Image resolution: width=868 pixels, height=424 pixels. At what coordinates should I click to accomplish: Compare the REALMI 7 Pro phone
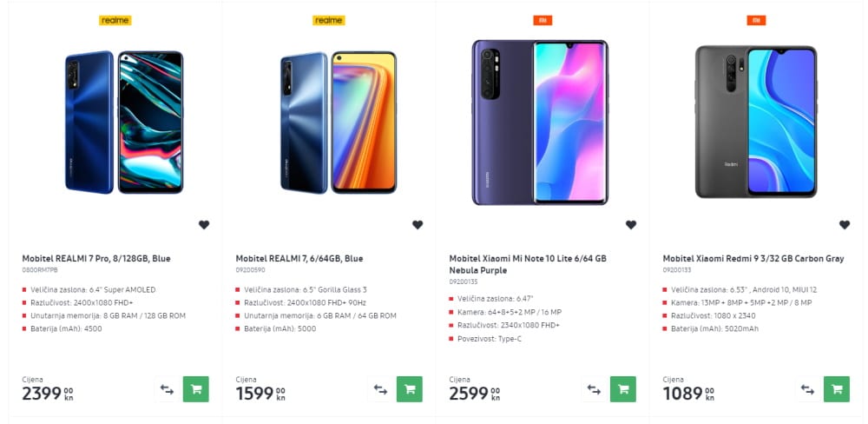click(x=167, y=389)
